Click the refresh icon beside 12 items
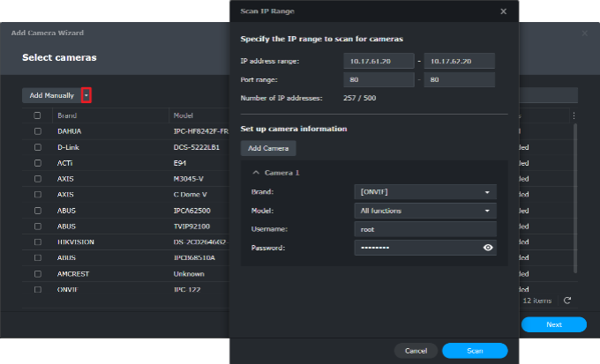Screen dimensions: 600x364 (x=567, y=301)
